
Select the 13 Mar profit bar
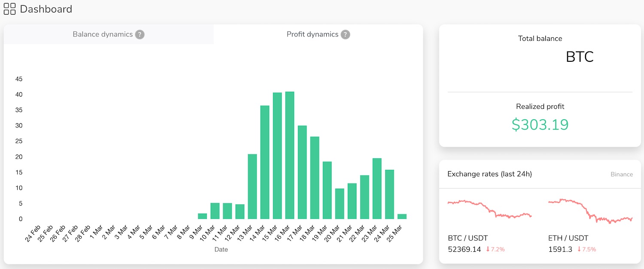[x=252, y=186]
